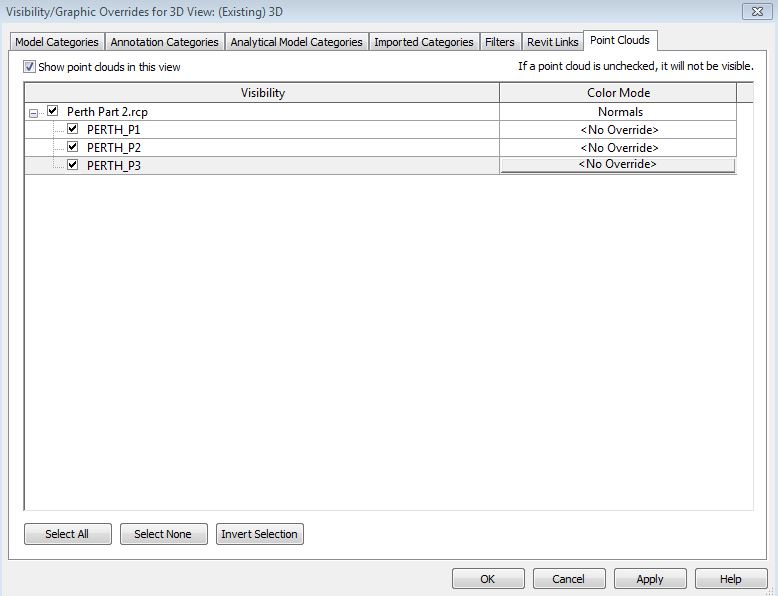
Task: Select the PERTH_P1 row label
Action: 114,130
